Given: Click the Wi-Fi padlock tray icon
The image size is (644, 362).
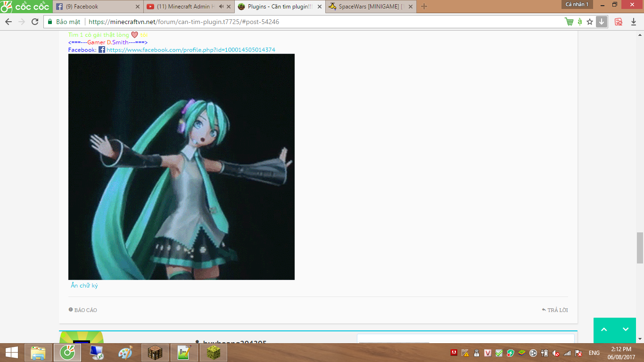Looking at the screenshot, I should (477, 353).
